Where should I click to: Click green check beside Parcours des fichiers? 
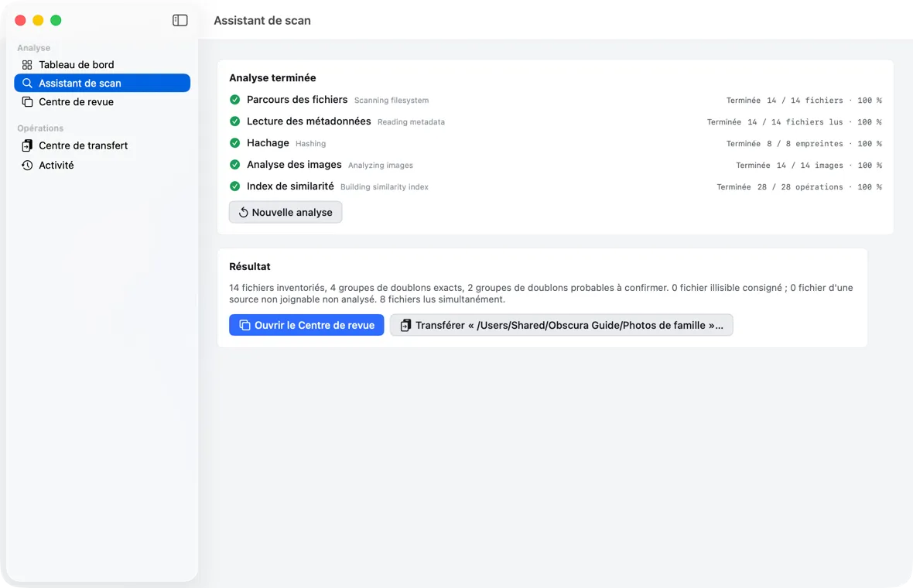pos(234,100)
